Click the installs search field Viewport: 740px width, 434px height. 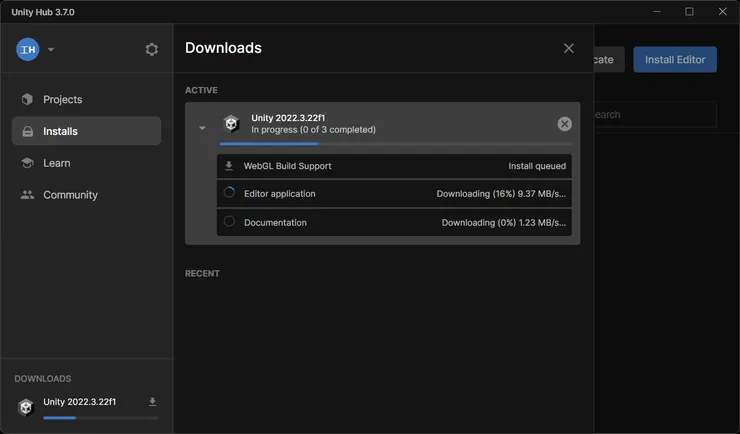[654, 114]
